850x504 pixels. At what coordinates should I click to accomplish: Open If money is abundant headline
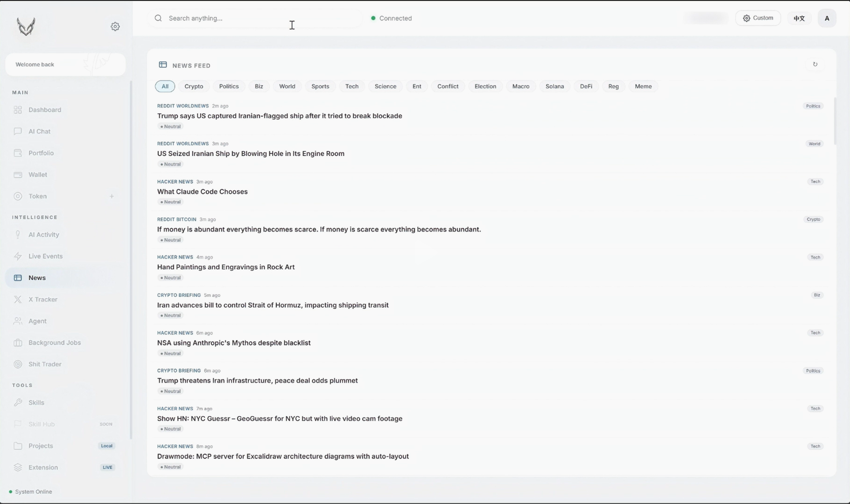pos(319,229)
